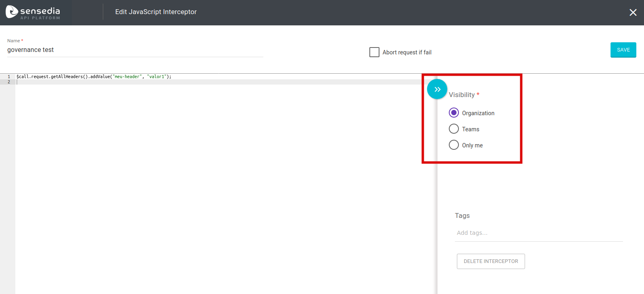Focus the Name field containing governance test
644x294 pixels.
(x=135, y=50)
